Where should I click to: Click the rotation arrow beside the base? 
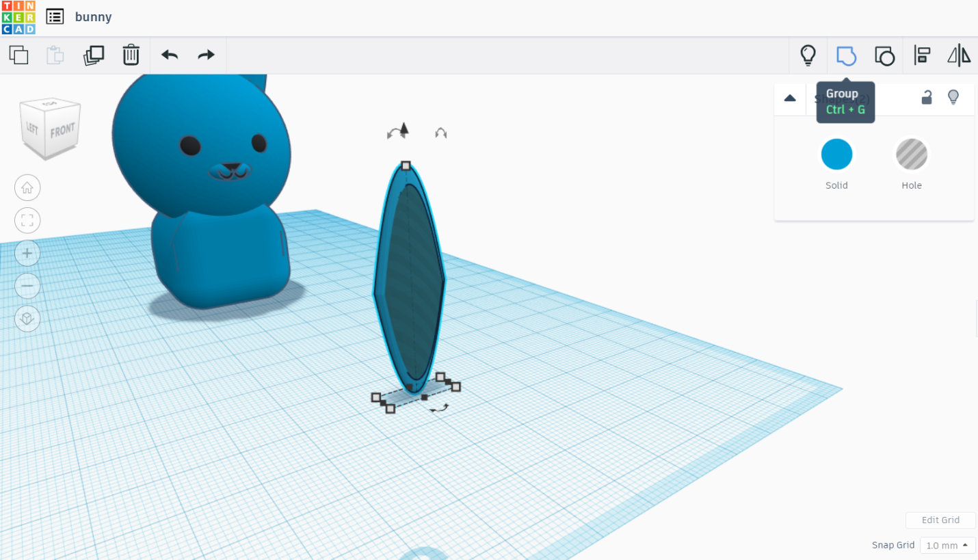tap(439, 409)
